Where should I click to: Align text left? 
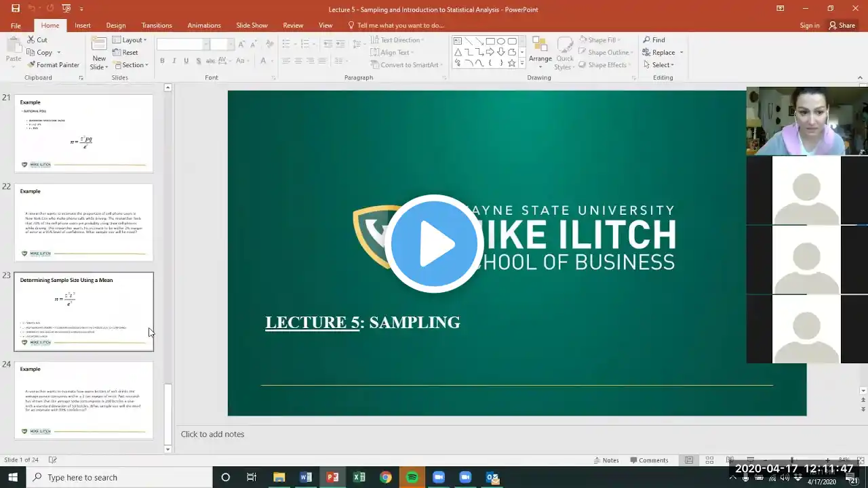point(286,61)
